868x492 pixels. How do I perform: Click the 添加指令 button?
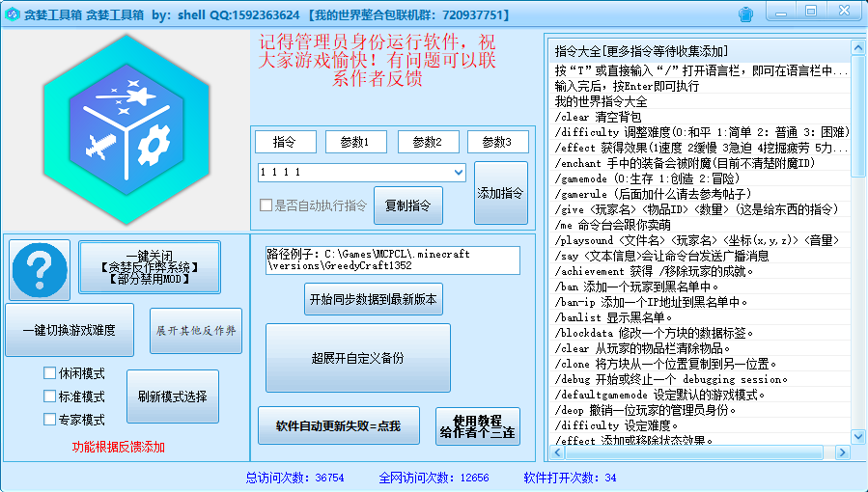pyautogui.click(x=500, y=193)
